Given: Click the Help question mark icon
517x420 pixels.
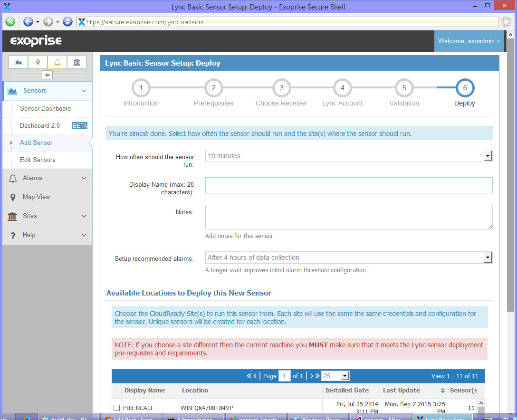Looking at the screenshot, I should tap(13, 235).
